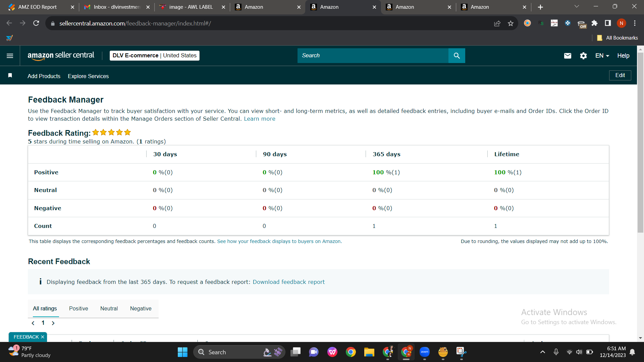The height and width of the screenshot is (362, 644).
Task: Open the Chrome extensions puzzle icon
Action: pyautogui.click(x=594, y=23)
